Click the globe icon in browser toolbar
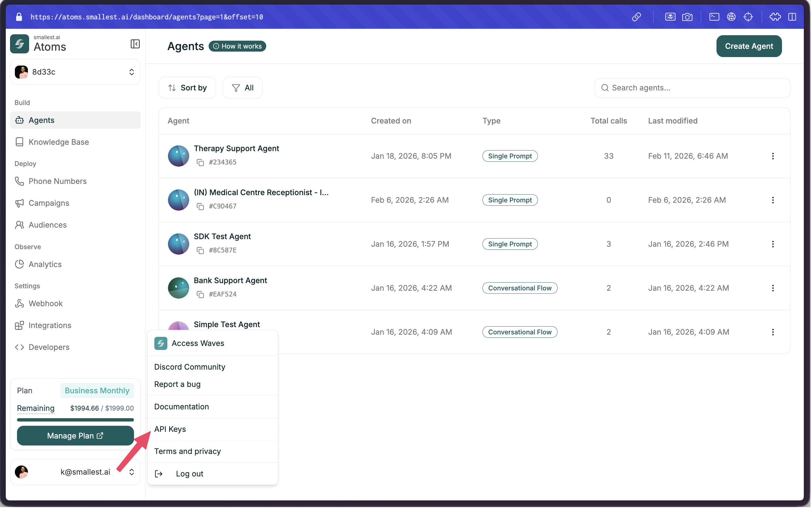 (731, 17)
